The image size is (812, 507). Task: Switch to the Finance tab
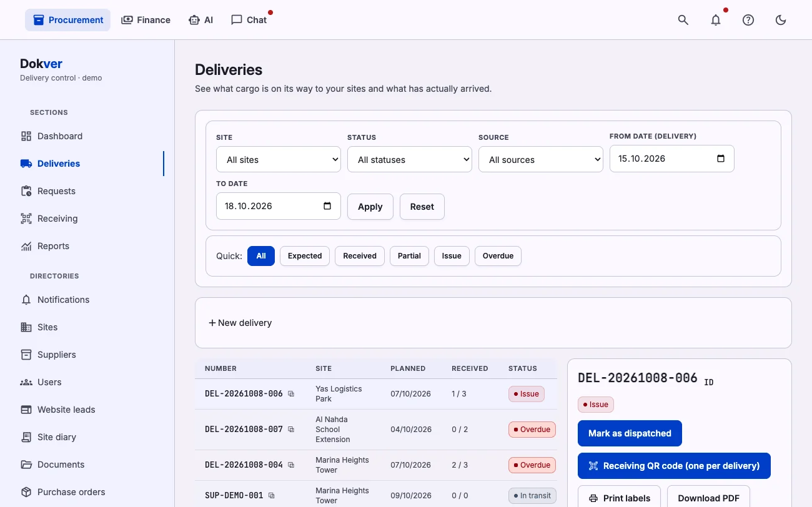click(146, 20)
